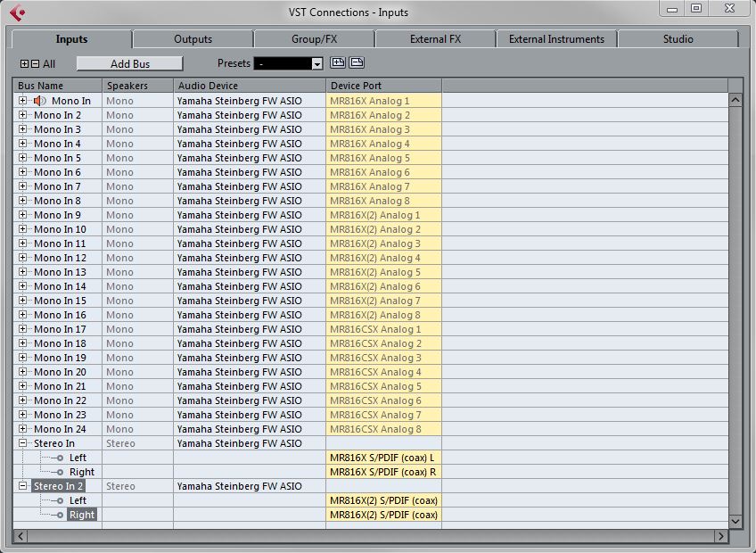The height and width of the screenshot is (553, 756).
Task: Click the Speakers cell of Mono In 6
Action: [x=138, y=172]
